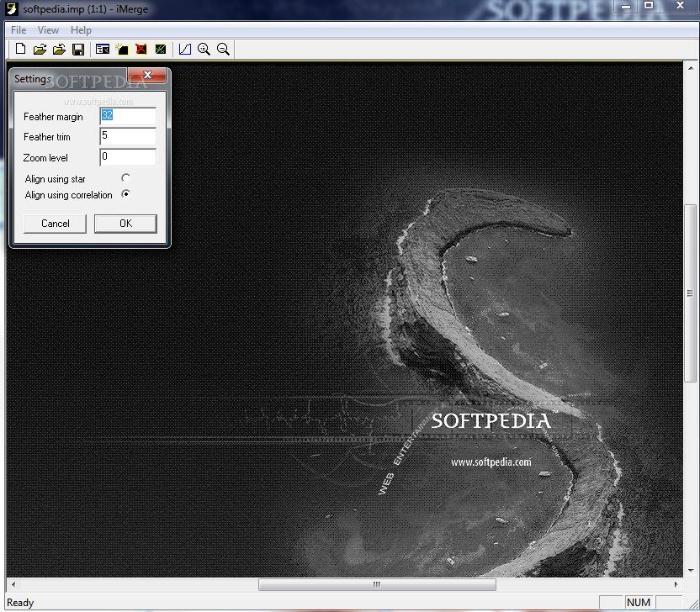Click the vertical scrollbar down arrow

691,571
